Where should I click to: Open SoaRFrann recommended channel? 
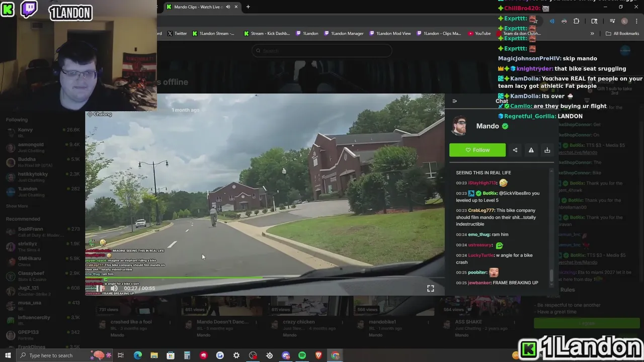tap(43, 232)
